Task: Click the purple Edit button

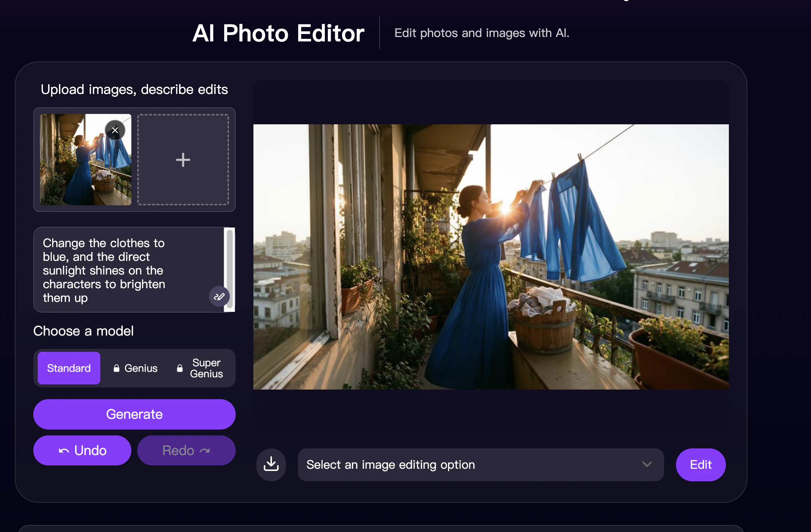Action: coord(700,465)
